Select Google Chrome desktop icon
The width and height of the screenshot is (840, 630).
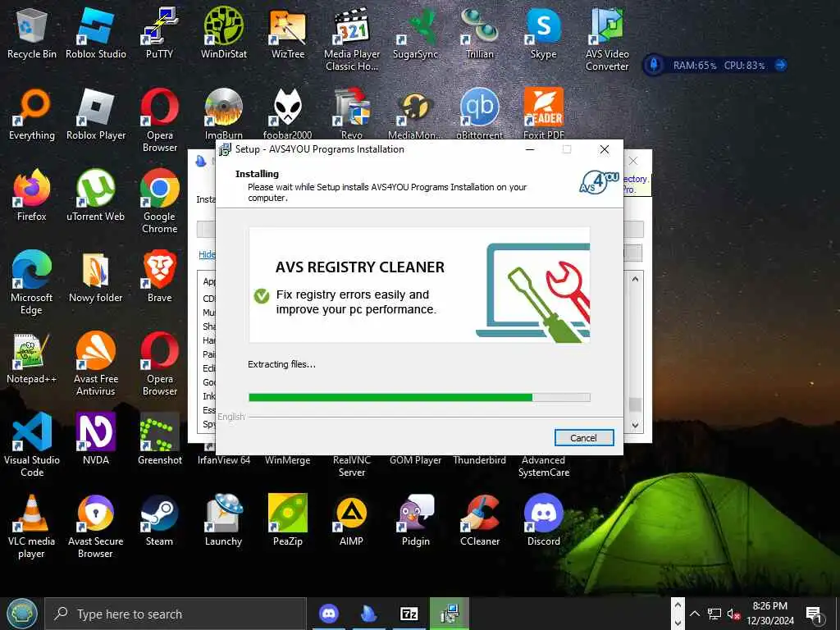160,202
